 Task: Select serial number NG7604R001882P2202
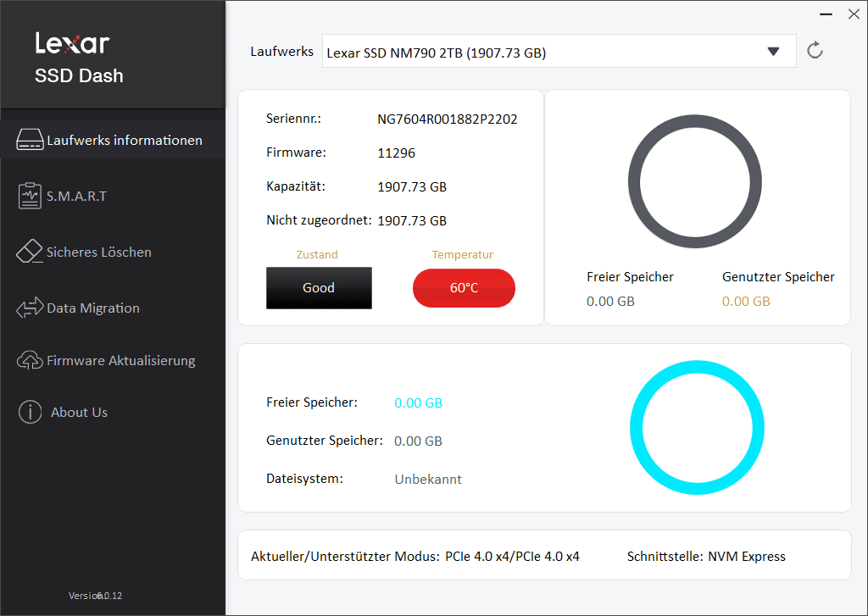448,119
